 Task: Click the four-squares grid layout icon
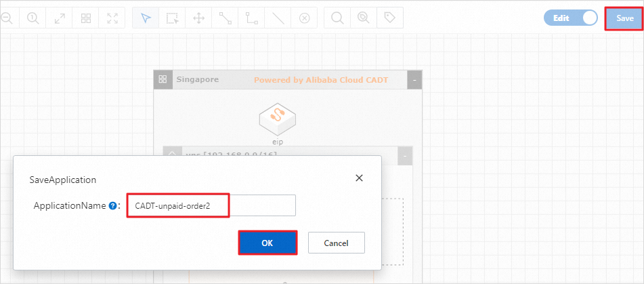(x=86, y=18)
